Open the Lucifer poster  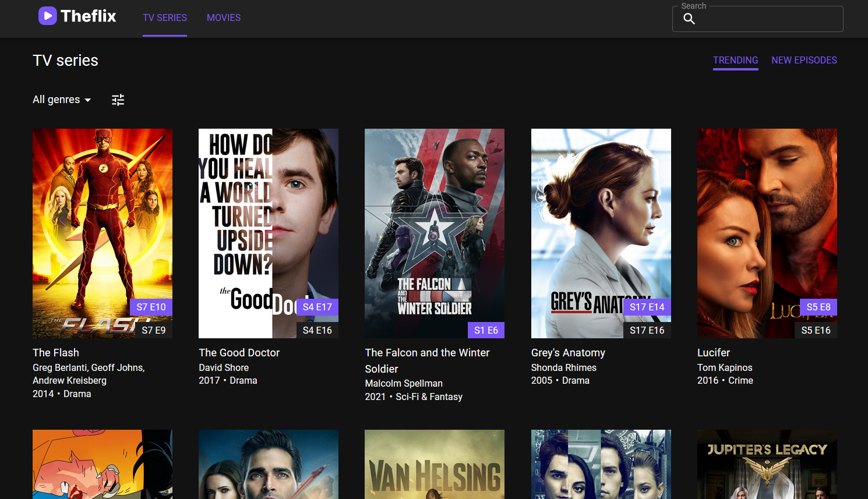click(x=767, y=221)
